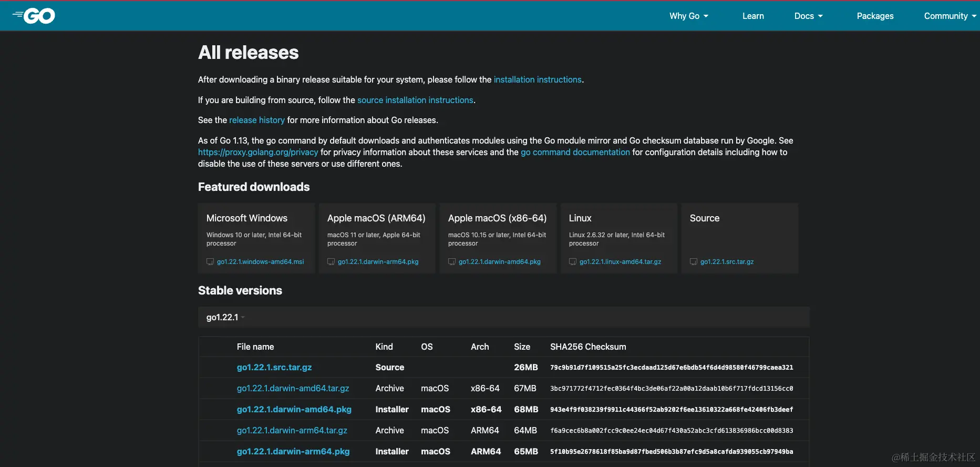This screenshot has width=980, height=467.
Task: Download featured go1.22.1.src.tar.gz source
Action: point(727,262)
